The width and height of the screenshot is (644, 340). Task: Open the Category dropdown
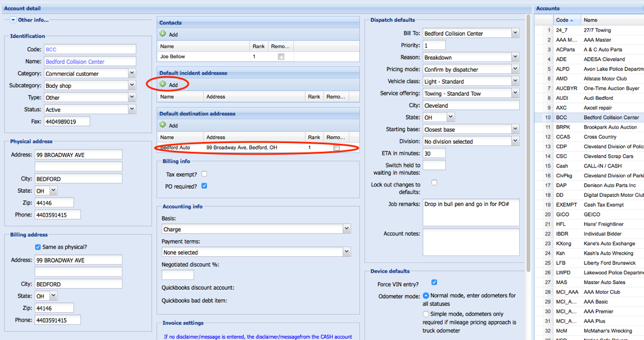pos(132,73)
